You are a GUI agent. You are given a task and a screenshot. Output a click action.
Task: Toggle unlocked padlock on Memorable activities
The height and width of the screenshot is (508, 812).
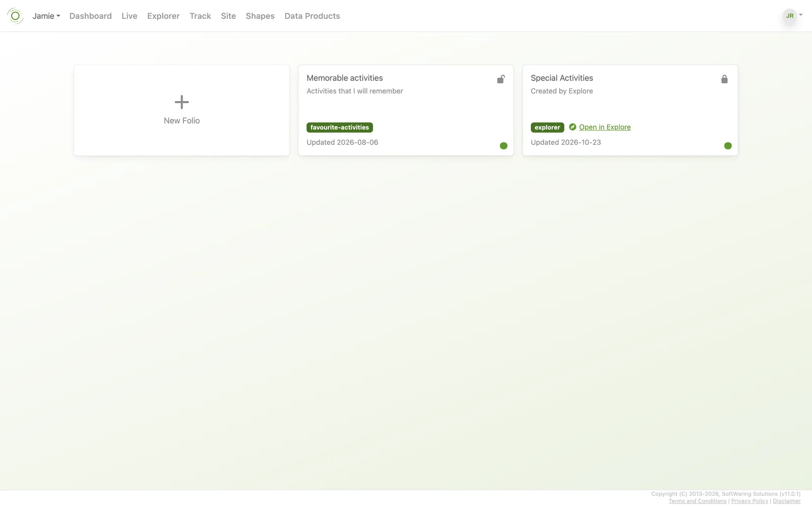coord(501,79)
